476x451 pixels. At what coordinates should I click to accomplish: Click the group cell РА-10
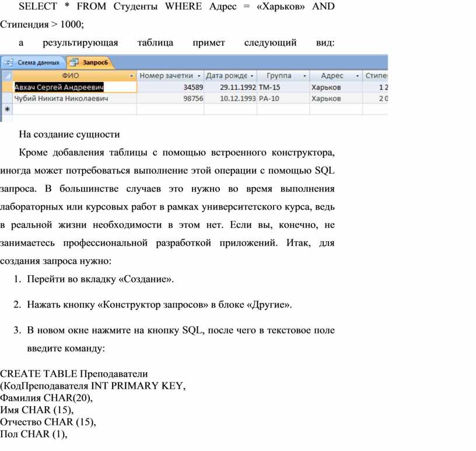tap(283, 98)
